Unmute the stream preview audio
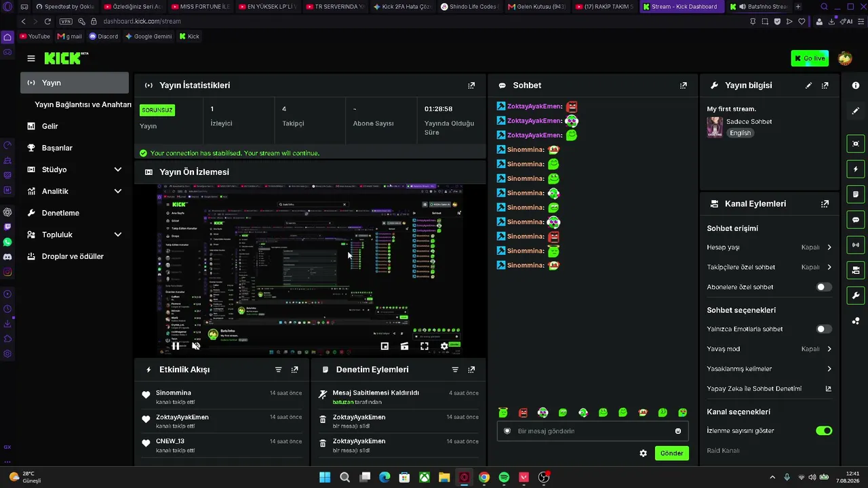Screen dimensions: 868x488 click(196, 346)
